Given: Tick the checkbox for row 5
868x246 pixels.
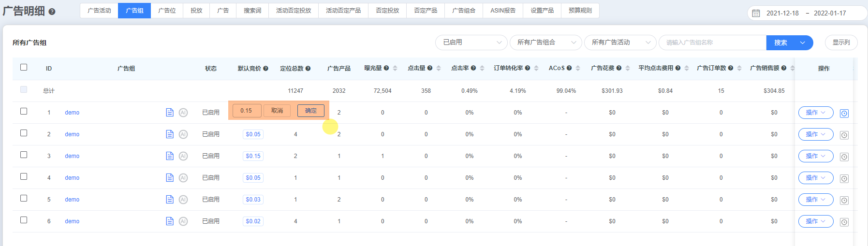Looking at the screenshot, I should (x=24, y=198).
